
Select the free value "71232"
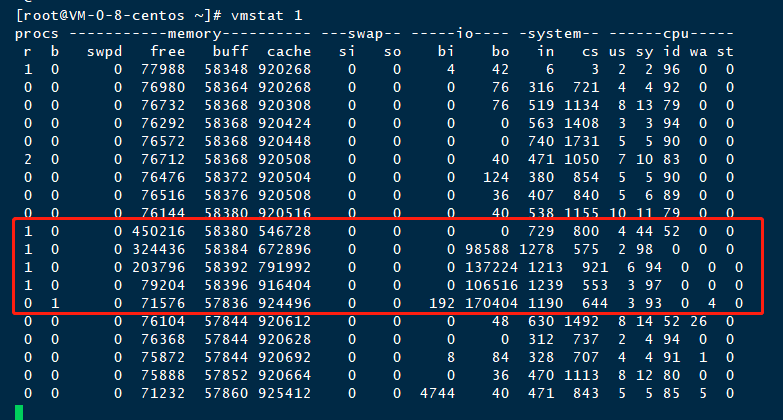pos(163,393)
